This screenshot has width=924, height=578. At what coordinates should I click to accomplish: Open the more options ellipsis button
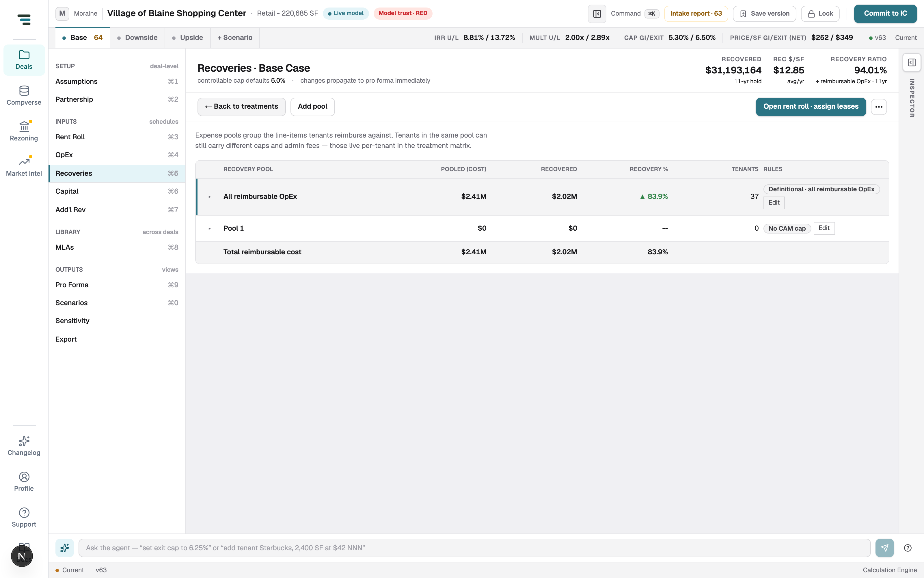click(x=879, y=107)
